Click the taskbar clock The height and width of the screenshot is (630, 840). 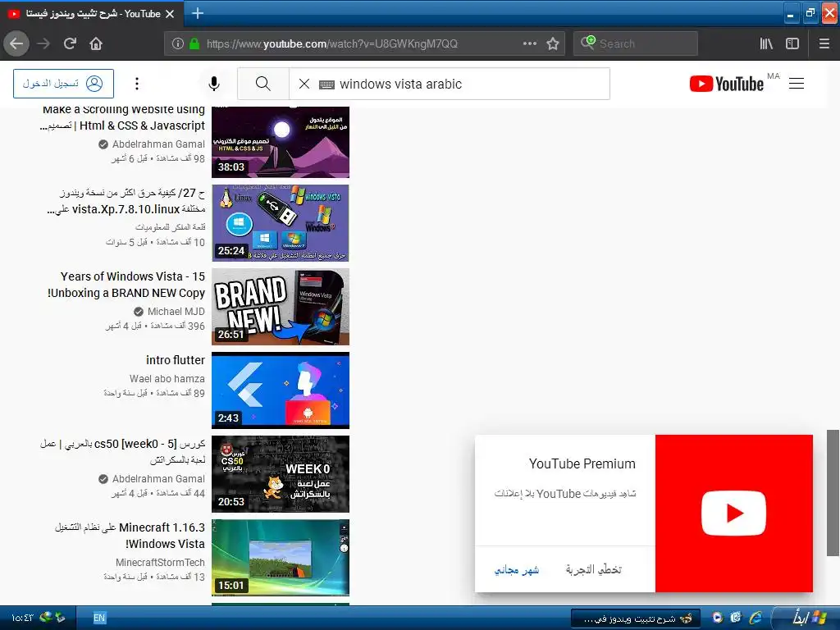pyautogui.click(x=22, y=618)
